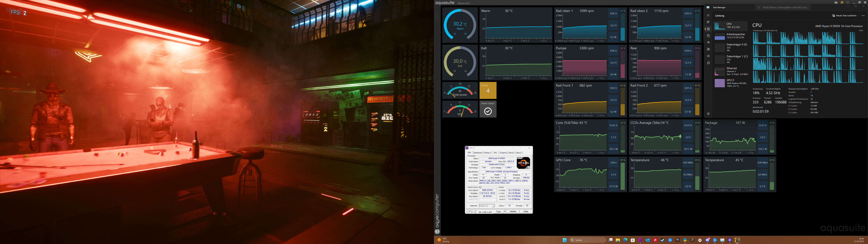
Task: Click the Validate button in CPU-Z
Action: (x=513, y=211)
